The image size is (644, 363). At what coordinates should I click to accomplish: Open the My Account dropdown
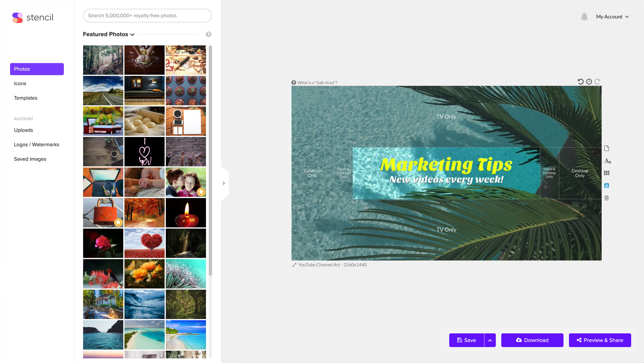point(612,17)
